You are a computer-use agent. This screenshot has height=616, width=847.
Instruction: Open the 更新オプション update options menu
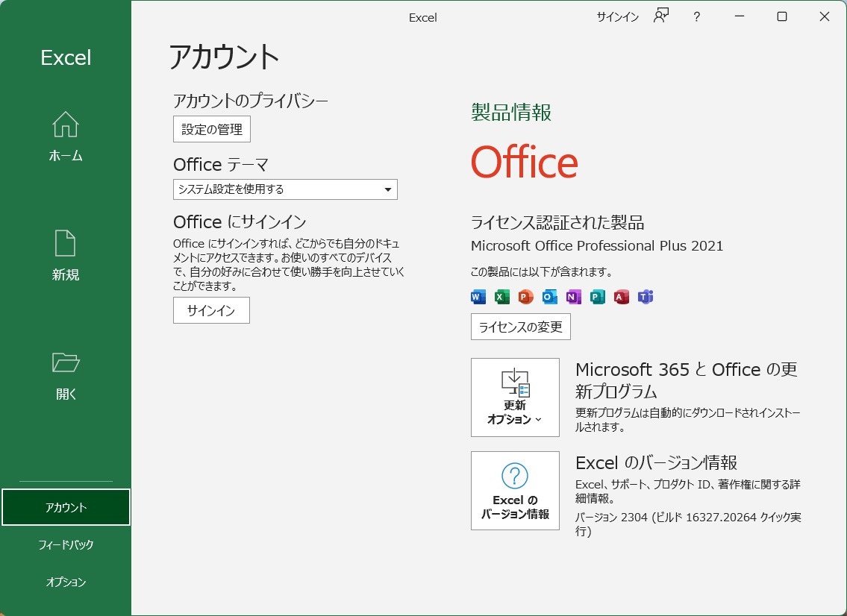(x=515, y=397)
